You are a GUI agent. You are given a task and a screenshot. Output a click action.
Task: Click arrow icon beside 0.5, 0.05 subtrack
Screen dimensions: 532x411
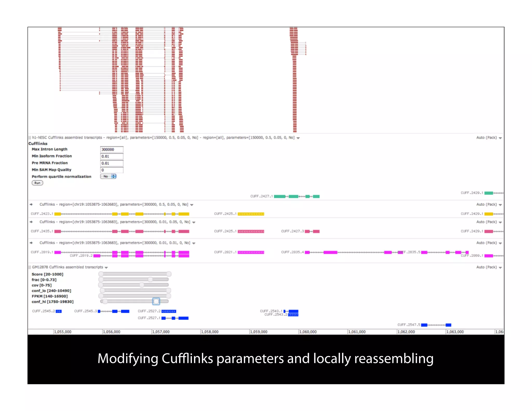pos(31,204)
